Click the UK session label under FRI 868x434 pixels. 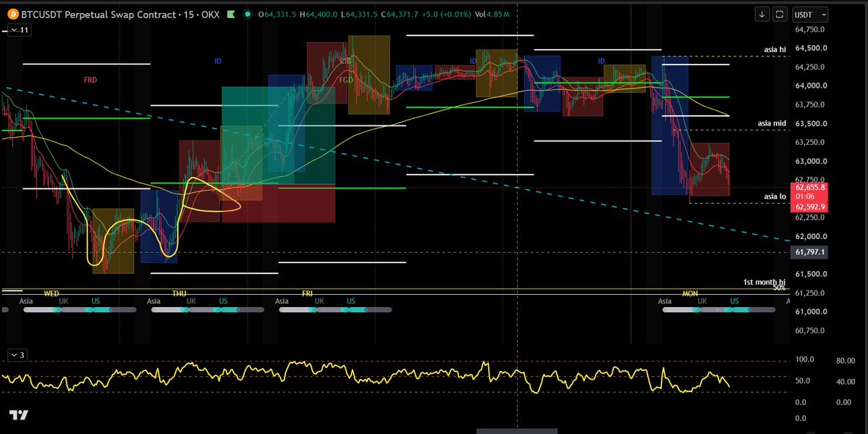319,301
